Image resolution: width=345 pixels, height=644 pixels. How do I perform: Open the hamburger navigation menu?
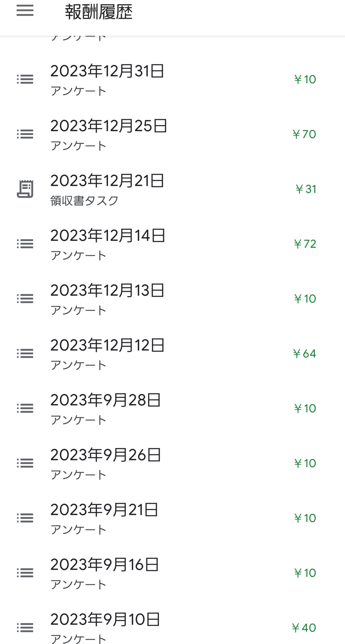tap(25, 11)
